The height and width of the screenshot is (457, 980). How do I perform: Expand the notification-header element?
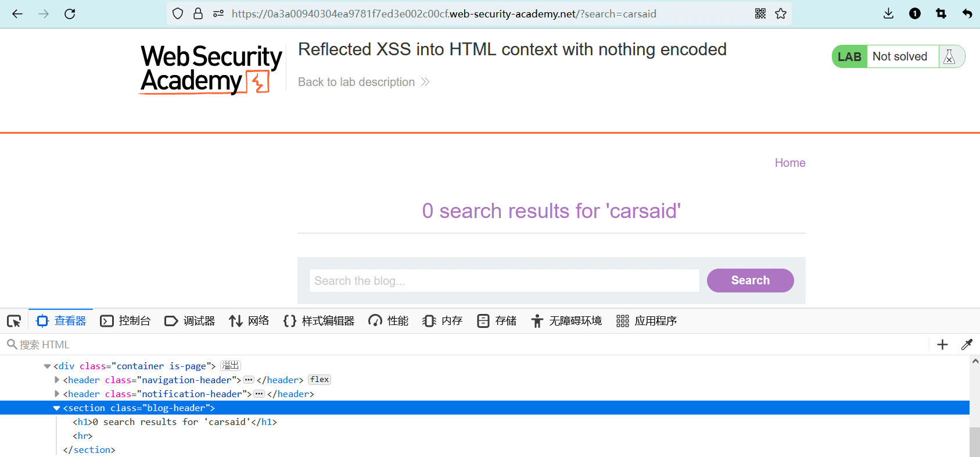click(x=57, y=394)
